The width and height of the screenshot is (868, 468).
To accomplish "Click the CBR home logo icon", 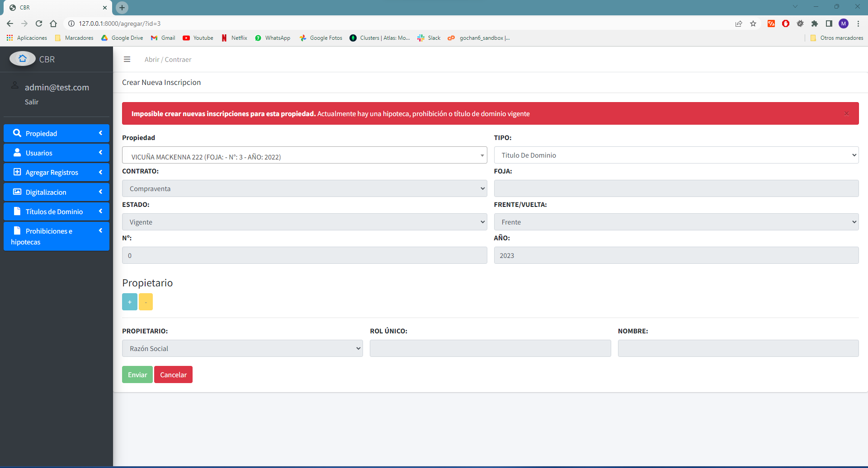I will click(x=23, y=59).
